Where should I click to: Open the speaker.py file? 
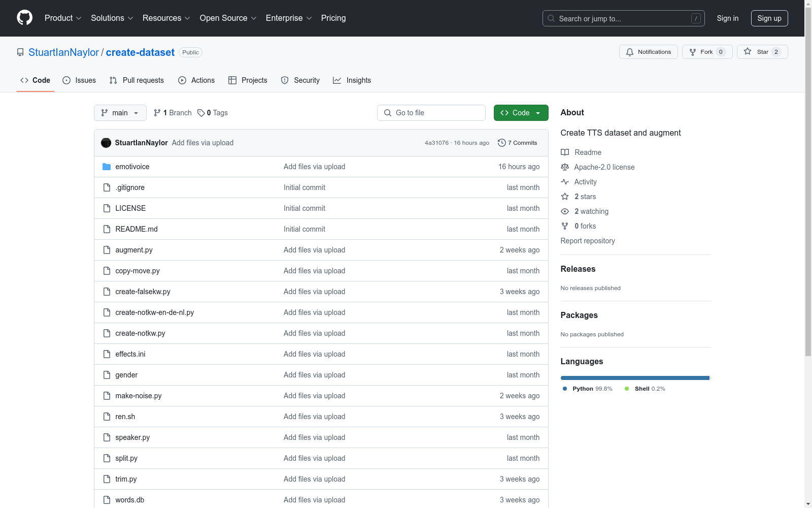point(132,437)
